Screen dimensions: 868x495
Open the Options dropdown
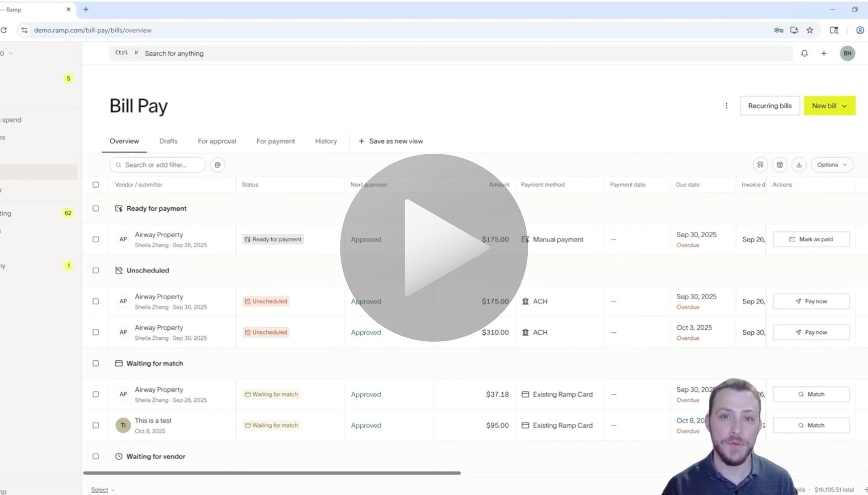click(832, 165)
